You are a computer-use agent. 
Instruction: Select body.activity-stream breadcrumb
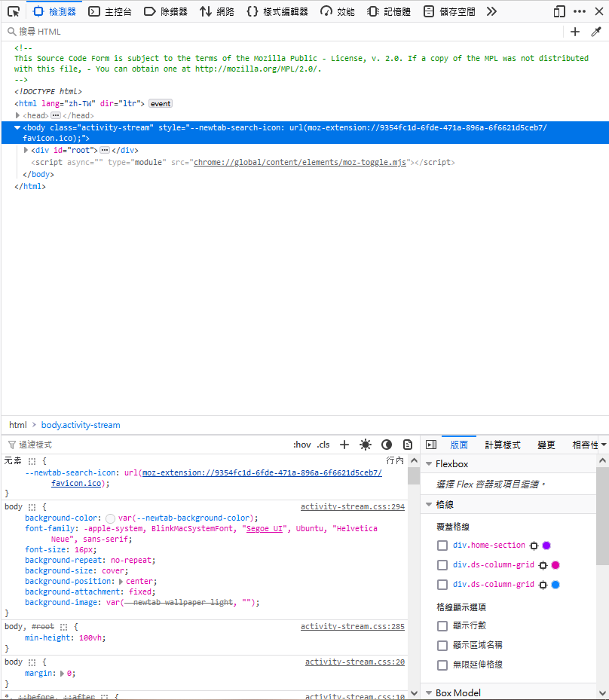coord(81,425)
